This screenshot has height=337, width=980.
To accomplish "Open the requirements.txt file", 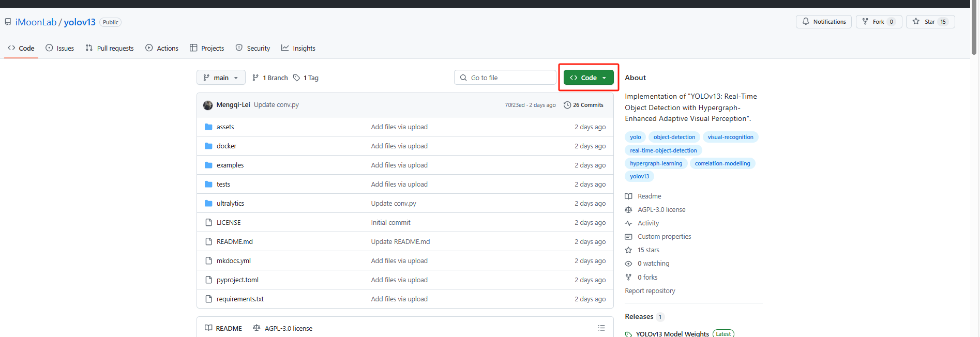I will click(x=240, y=299).
